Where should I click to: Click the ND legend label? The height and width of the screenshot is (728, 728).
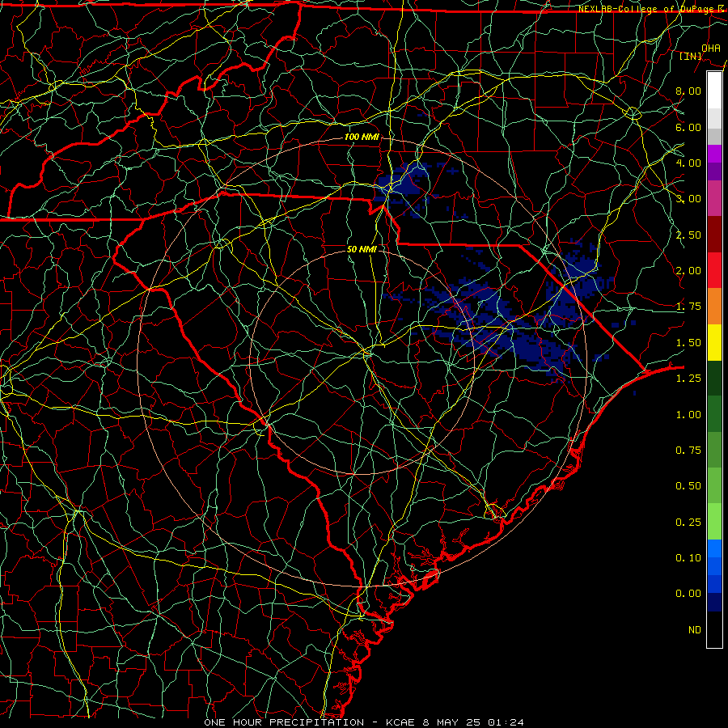point(695,630)
